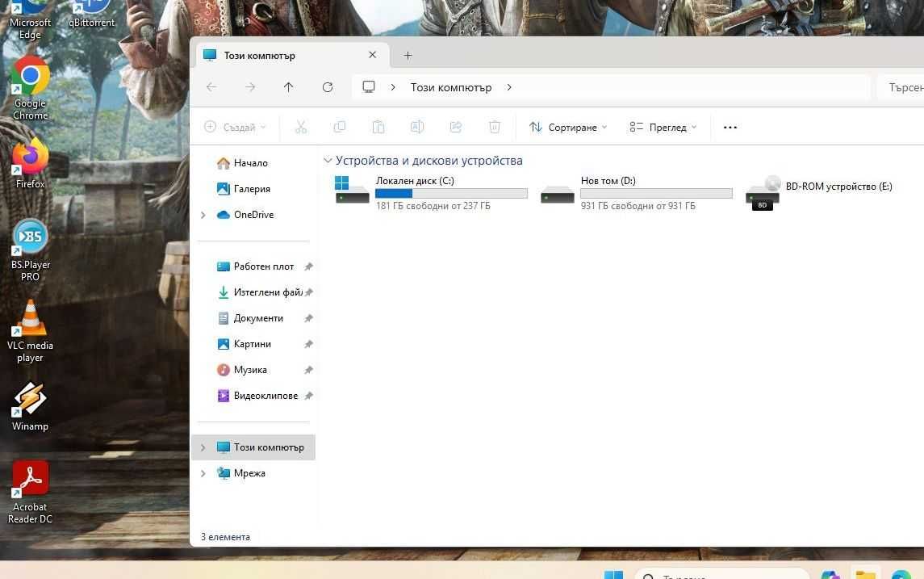Open the three-dots more options menu
This screenshot has height=579, width=924.
730,128
